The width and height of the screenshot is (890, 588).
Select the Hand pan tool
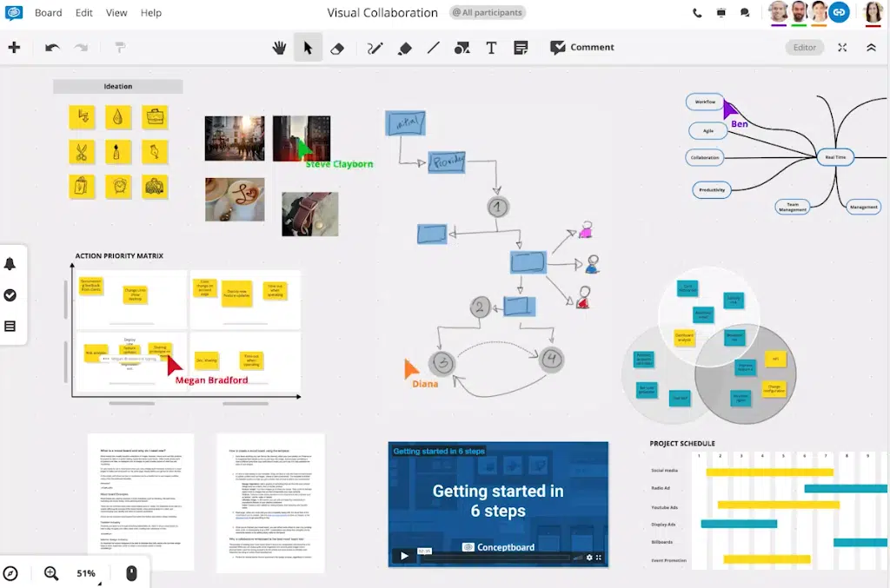[279, 48]
